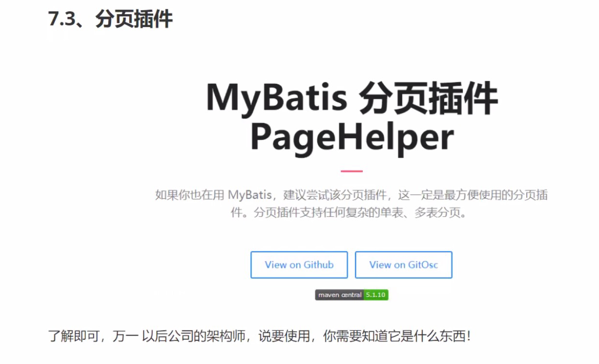Click the maven central 5.1.10 badge
The width and height of the screenshot is (599, 364).
[x=352, y=295]
